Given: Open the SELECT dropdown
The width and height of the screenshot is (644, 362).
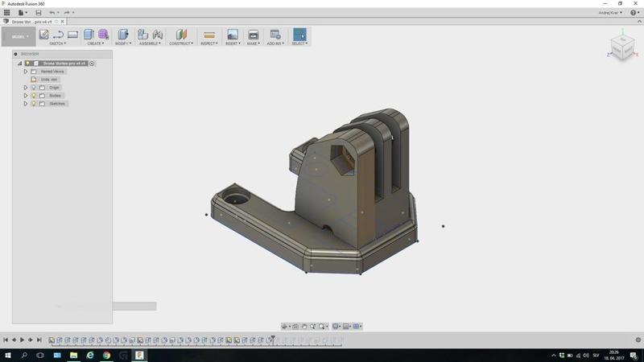Looking at the screenshot, I should (x=299, y=43).
